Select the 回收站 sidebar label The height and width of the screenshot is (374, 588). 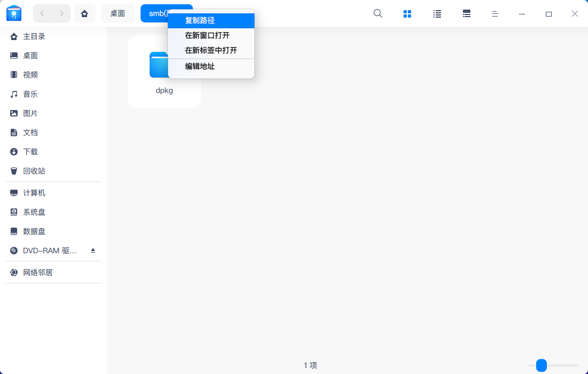pos(34,171)
